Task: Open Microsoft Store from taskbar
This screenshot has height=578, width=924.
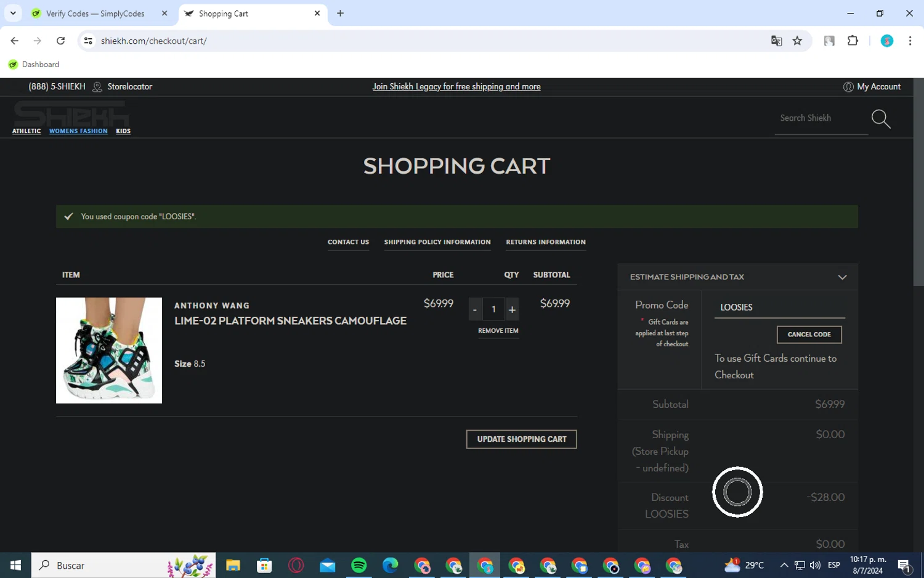Action: (264, 565)
